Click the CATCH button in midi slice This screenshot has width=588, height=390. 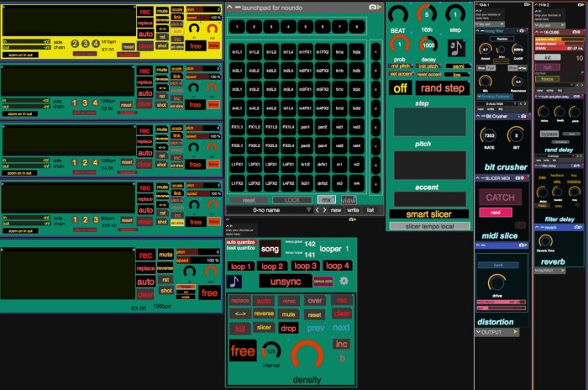[501, 198]
